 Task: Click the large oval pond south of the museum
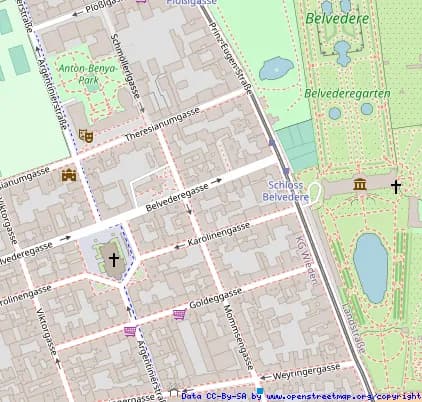(x=370, y=268)
